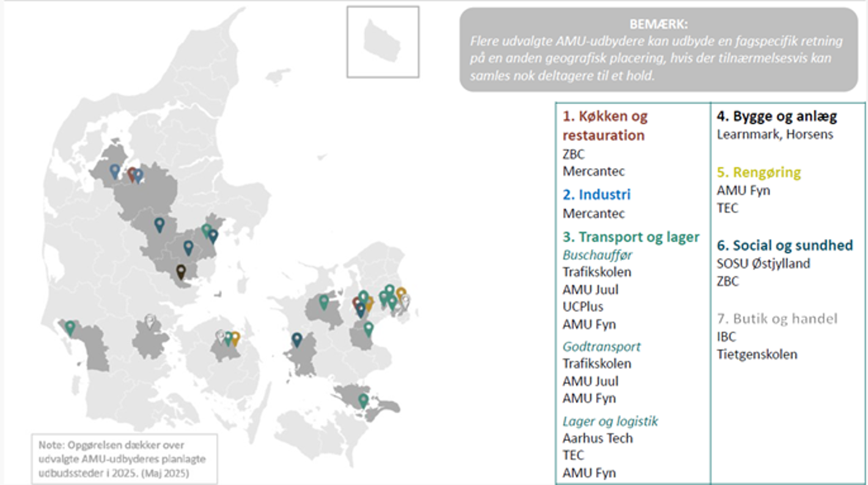Click the '2. Industri' legend heading
Viewport: 868px width, 485px height.
pos(596,194)
